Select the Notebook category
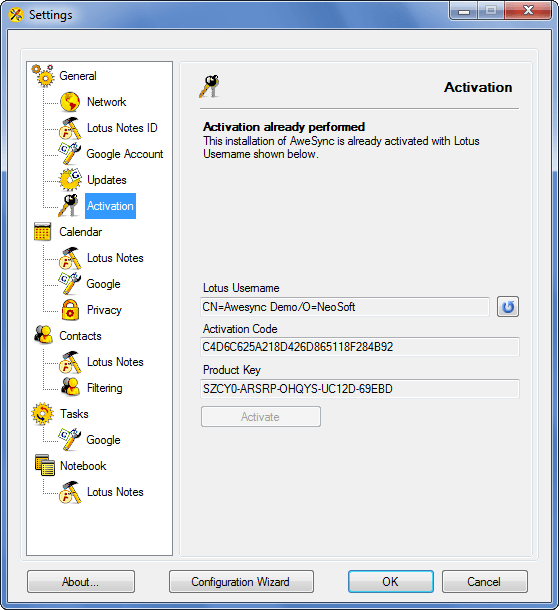The height and width of the screenshot is (610, 559). pyautogui.click(x=83, y=466)
